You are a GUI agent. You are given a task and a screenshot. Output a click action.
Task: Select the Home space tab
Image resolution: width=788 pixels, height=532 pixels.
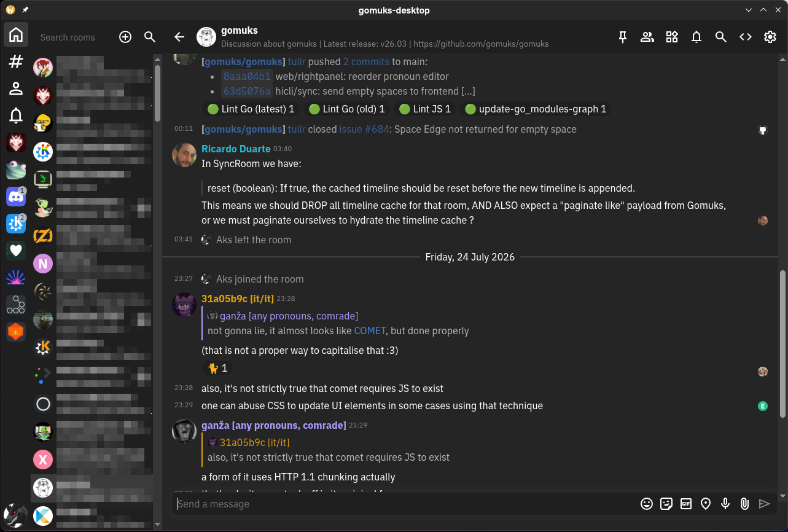pos(16,35)
